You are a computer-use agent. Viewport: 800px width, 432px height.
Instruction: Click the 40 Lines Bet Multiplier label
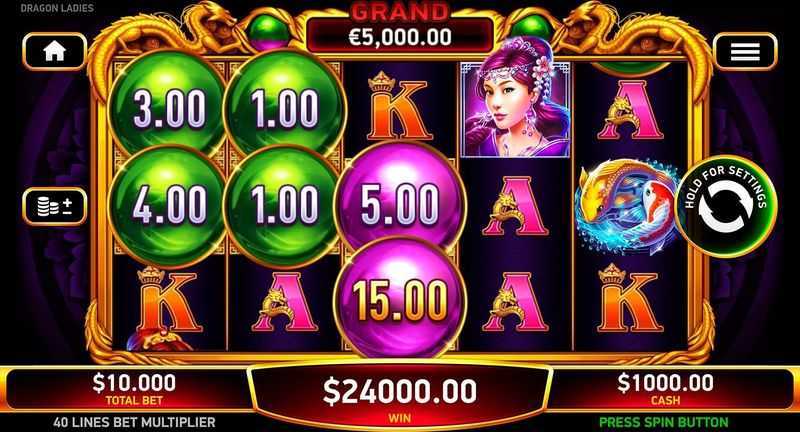coord(134,422)
